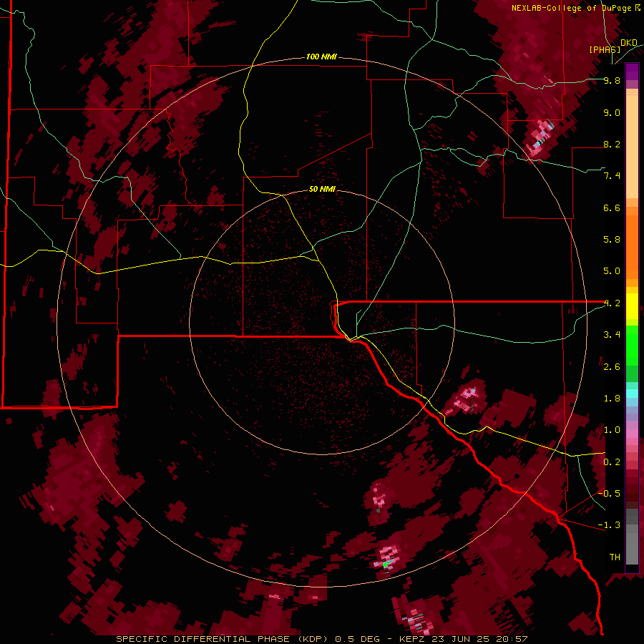Click the SPECIFIC DIFFERENTIAL PHASE (KDP) caption
644x644 pixels.
coord(222,639)
